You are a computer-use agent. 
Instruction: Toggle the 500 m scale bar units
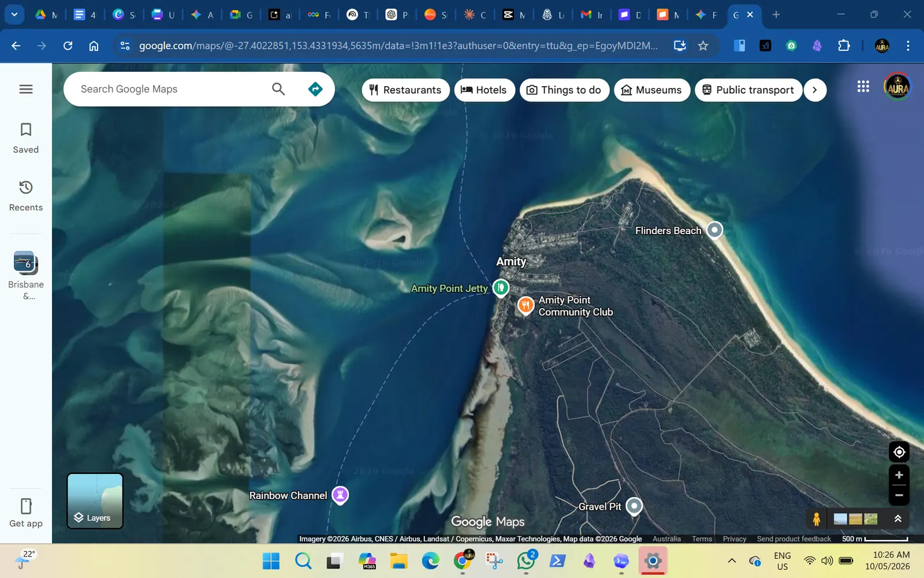[x=875, y=539]
